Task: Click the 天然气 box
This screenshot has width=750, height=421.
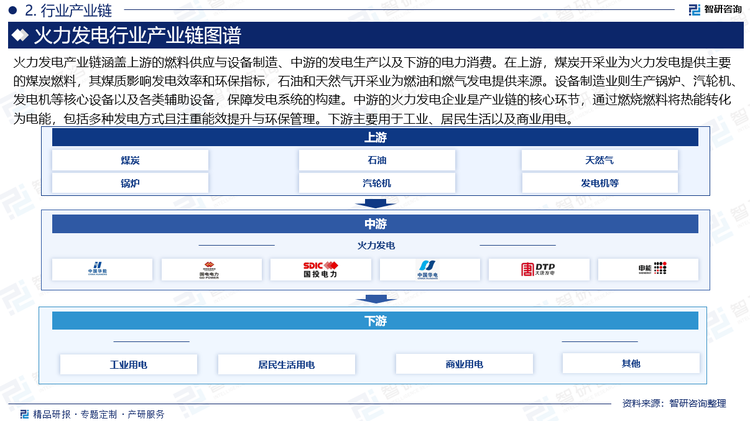Action: pyautogui.click(x=600, y=160)
